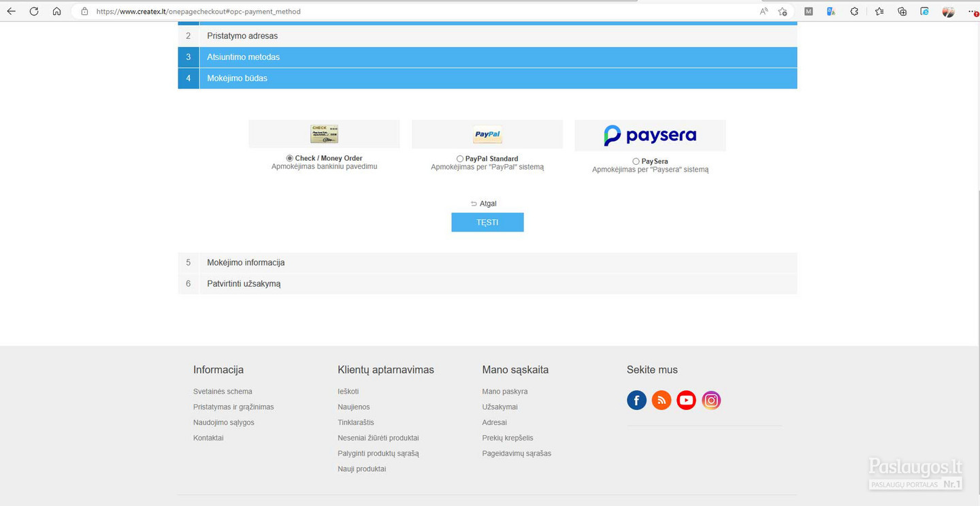Reload the page with refresh icon

pos(34,12)
